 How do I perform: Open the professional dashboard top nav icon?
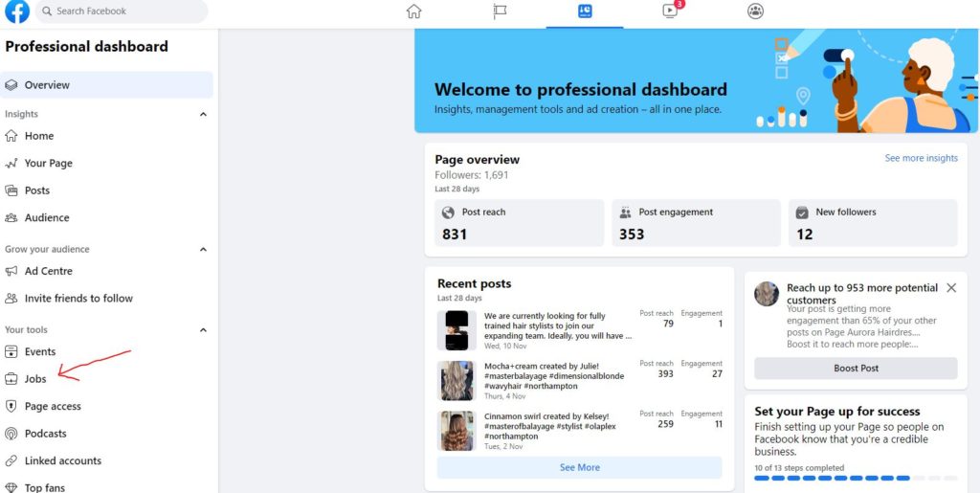(585, 11)
